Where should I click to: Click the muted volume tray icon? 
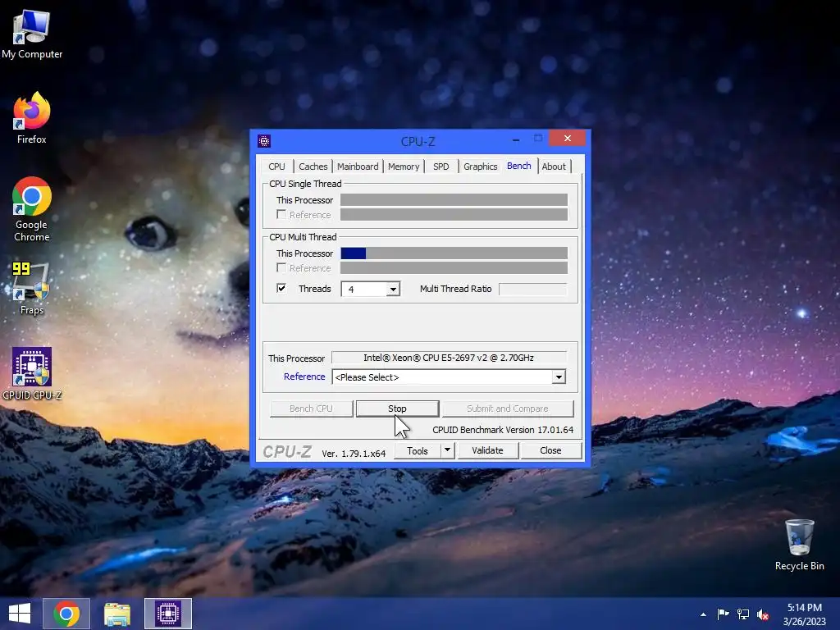click(763, 614)
